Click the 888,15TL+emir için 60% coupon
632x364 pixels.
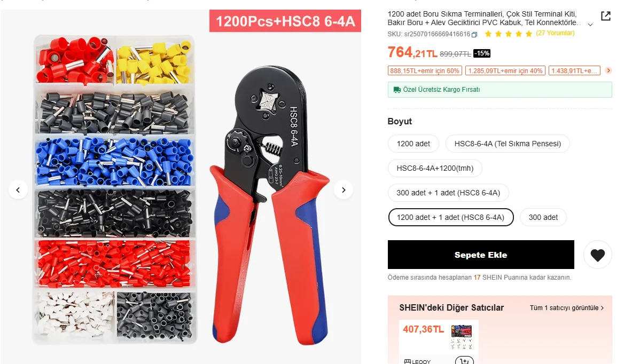[x=424, y=71]
